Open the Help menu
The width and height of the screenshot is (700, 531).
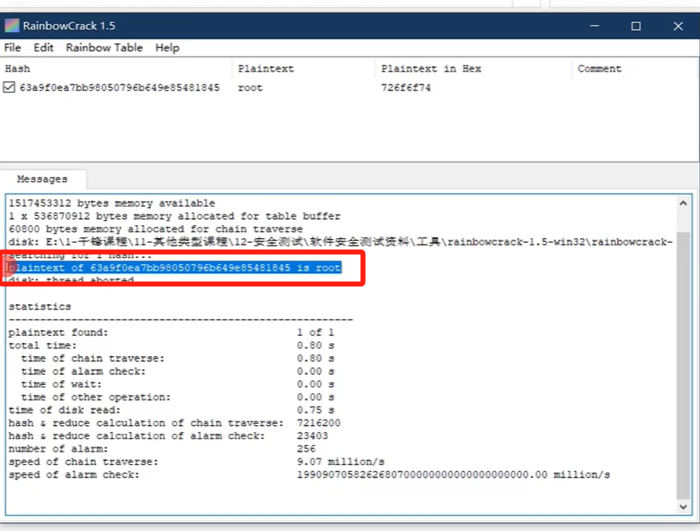167,47
